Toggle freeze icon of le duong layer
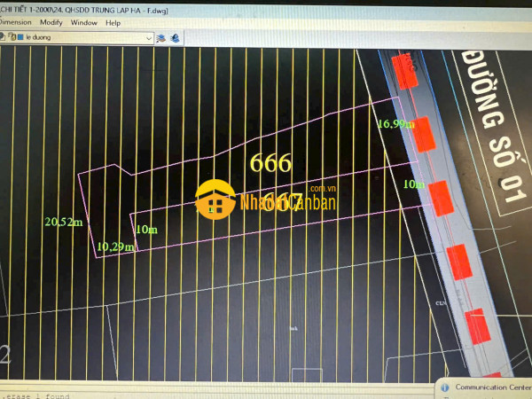Image resolution: width=532 pixels, height=399 pixels. pos(1,37)
